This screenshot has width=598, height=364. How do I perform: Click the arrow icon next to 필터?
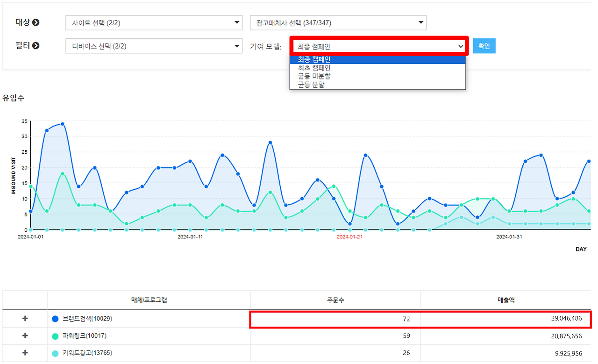point(36,46)
